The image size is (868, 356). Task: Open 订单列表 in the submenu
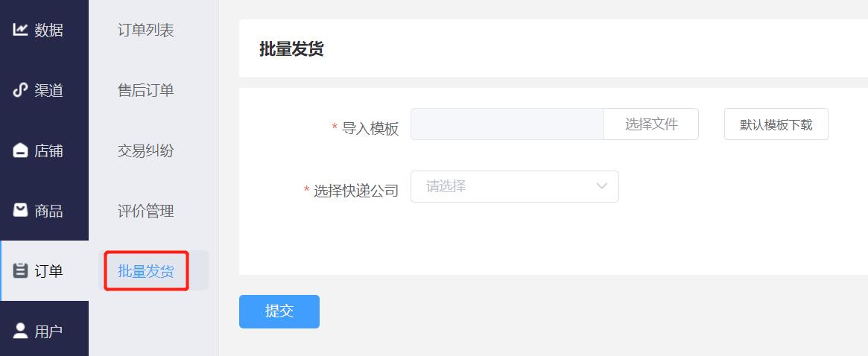[146, 30]
